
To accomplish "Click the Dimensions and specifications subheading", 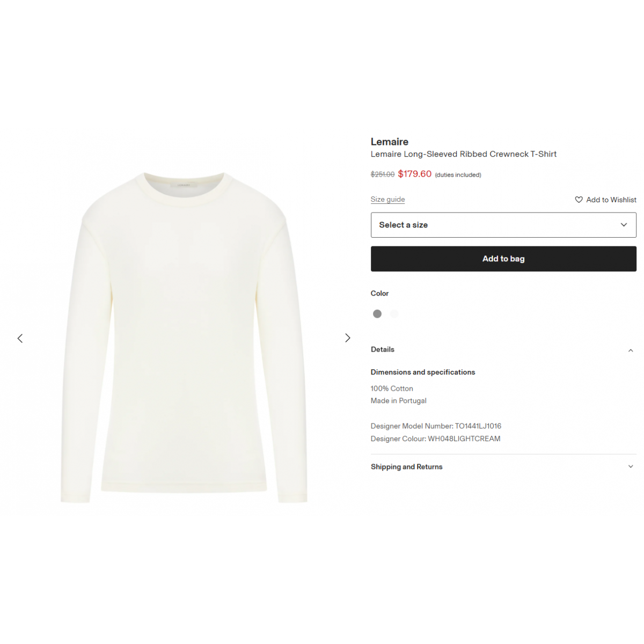I will tap(423, 372).
